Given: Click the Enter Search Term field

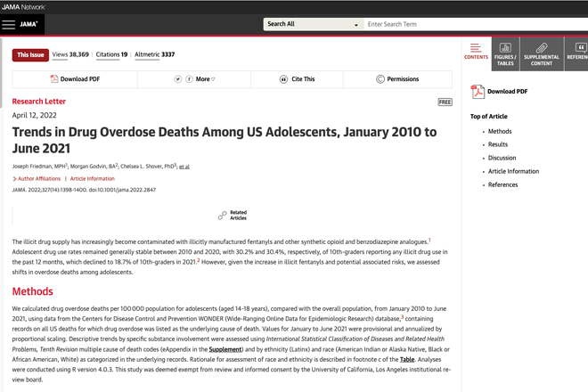Looking at the screenshot, I should click(x=476, y=24).
